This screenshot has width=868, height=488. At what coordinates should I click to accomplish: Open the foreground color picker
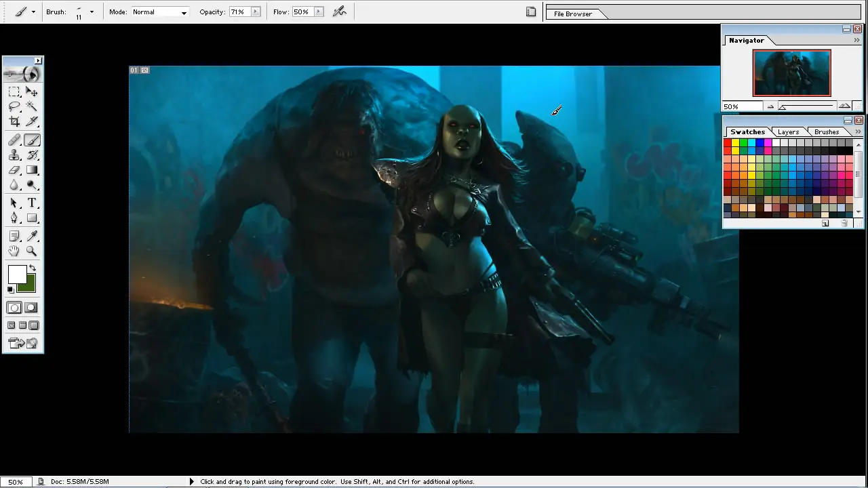tap(16, 274)
